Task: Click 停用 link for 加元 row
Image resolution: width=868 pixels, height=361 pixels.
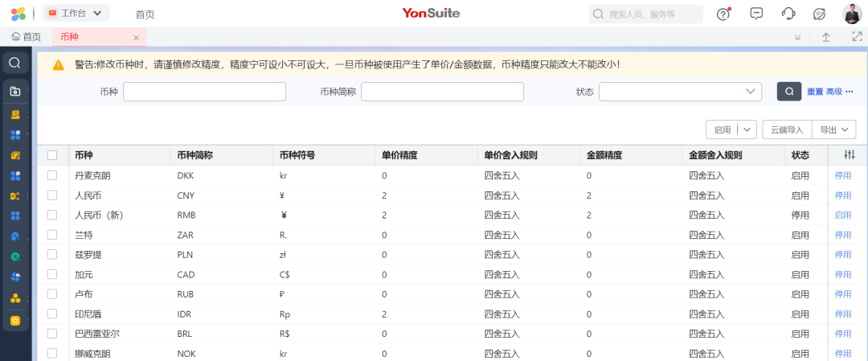Action: coord(843,274)
